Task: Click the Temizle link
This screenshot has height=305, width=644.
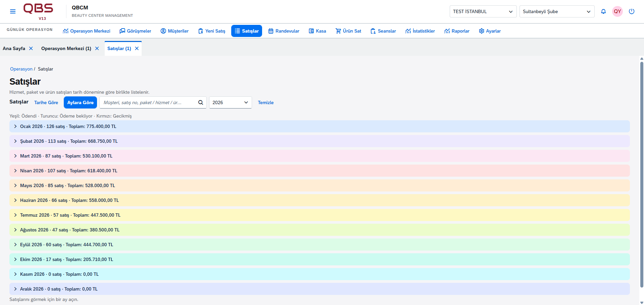Action: click(266, 102)
